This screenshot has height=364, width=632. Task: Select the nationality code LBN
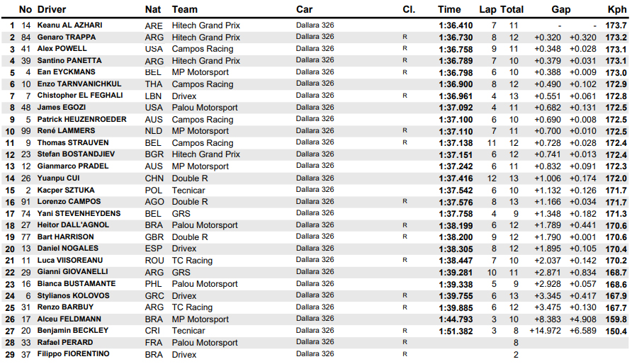152,96
